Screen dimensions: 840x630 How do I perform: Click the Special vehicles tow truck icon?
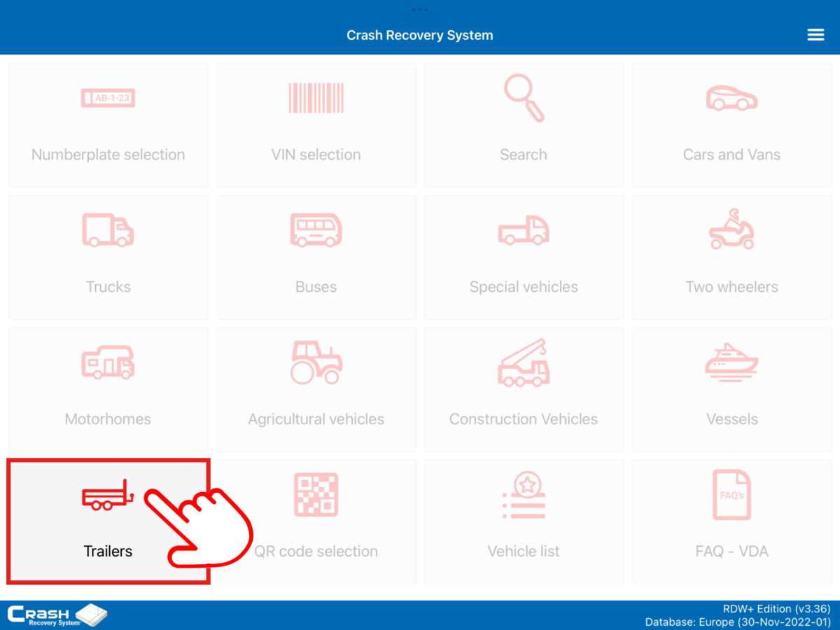[x=524, y=230]
